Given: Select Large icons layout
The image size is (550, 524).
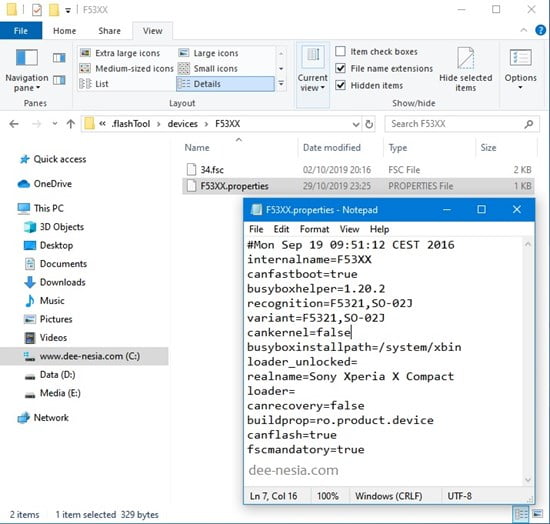Looking at the screenshot, I should 208,53.
